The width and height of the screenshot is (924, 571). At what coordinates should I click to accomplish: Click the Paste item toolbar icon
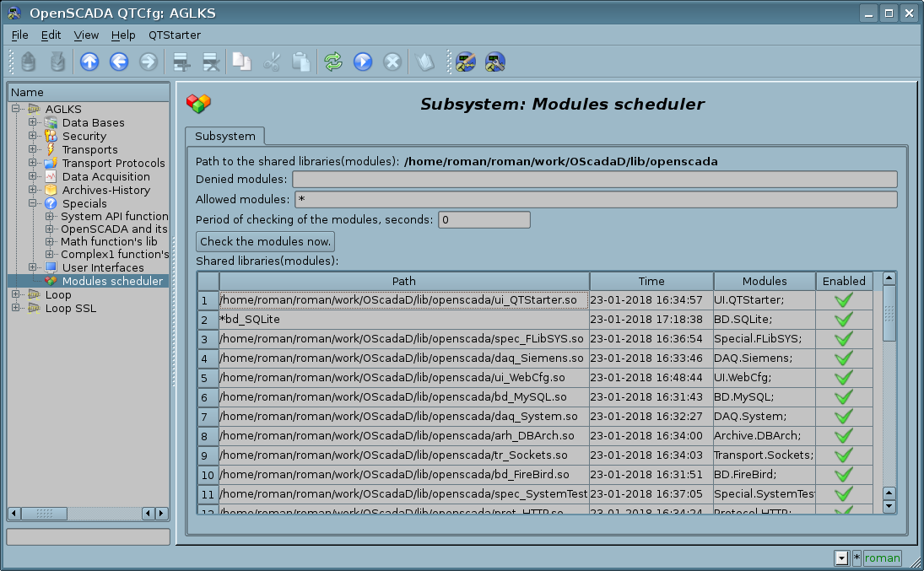[x=300, y=62]
